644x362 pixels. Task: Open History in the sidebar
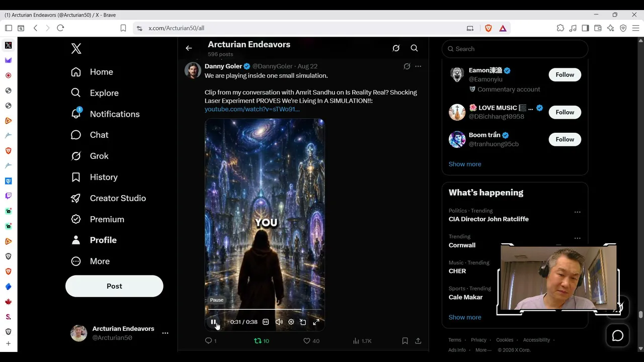[x=95, y=177]
